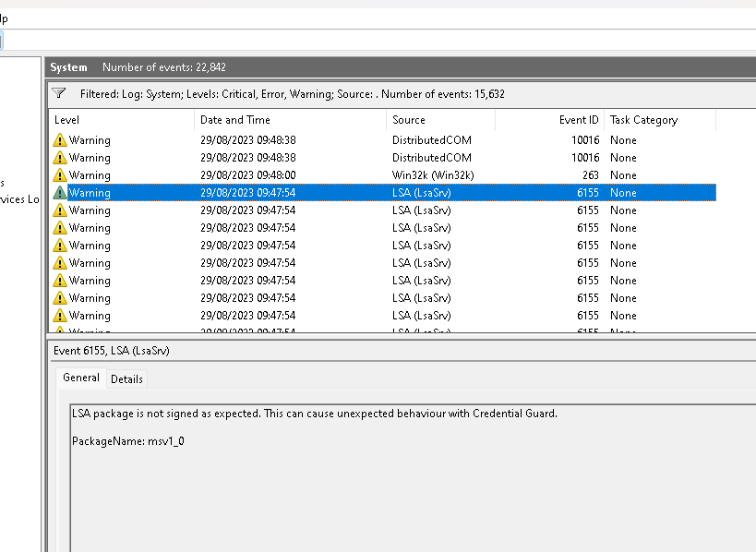Sort by the Level column header

click(122, 120)
